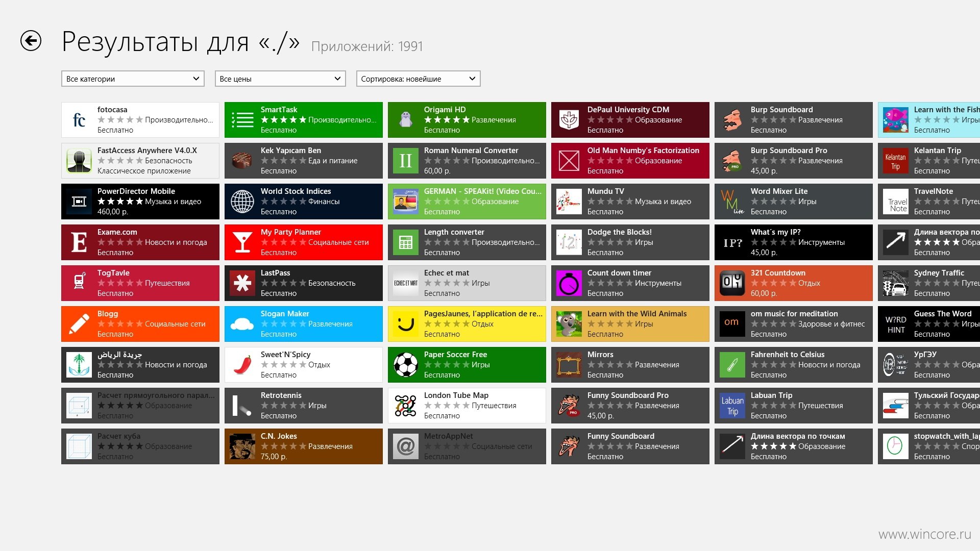Open the Exame.com E icon

click(x=79, y=242)
